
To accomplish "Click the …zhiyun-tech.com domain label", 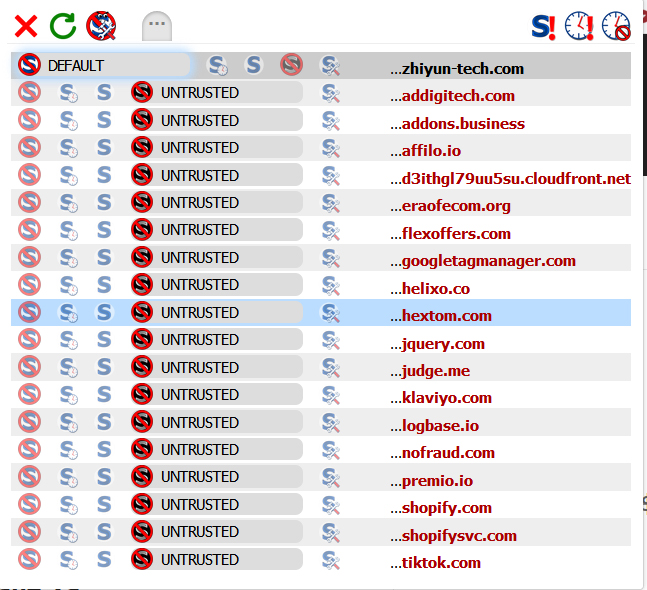I will tap(457, 68).
